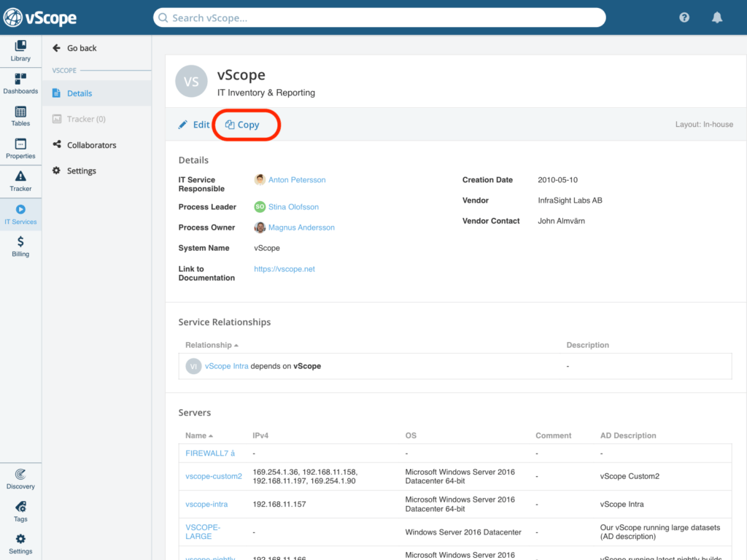Sort servers by OS column
Screen dimensions: 747x560
(x=411, y=435)
